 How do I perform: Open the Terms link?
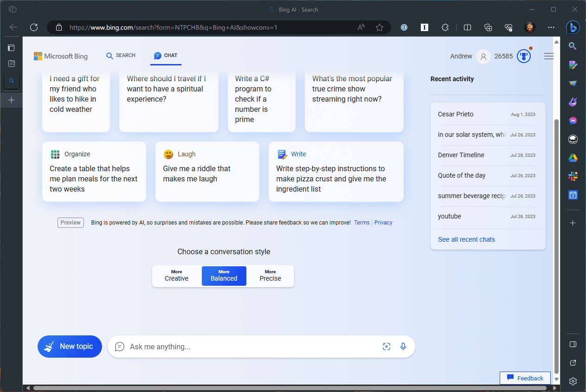362,223
